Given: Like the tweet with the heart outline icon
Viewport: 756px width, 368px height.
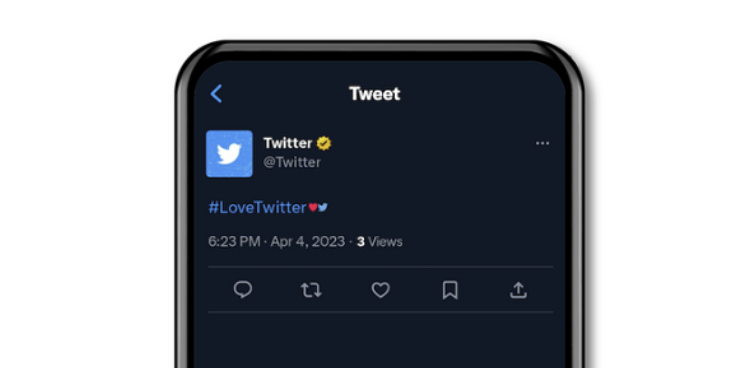Looking at the screenshot, I should (380, 290).
